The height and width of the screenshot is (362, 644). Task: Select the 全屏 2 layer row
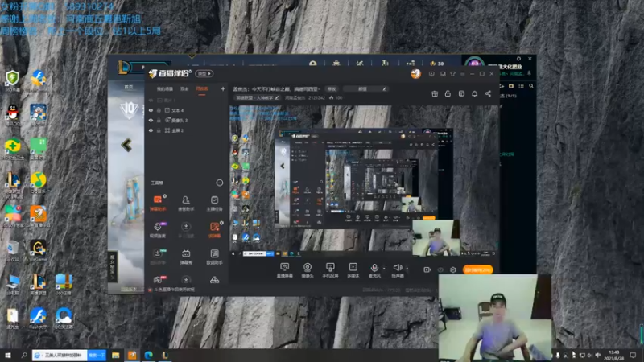point(186,130)
